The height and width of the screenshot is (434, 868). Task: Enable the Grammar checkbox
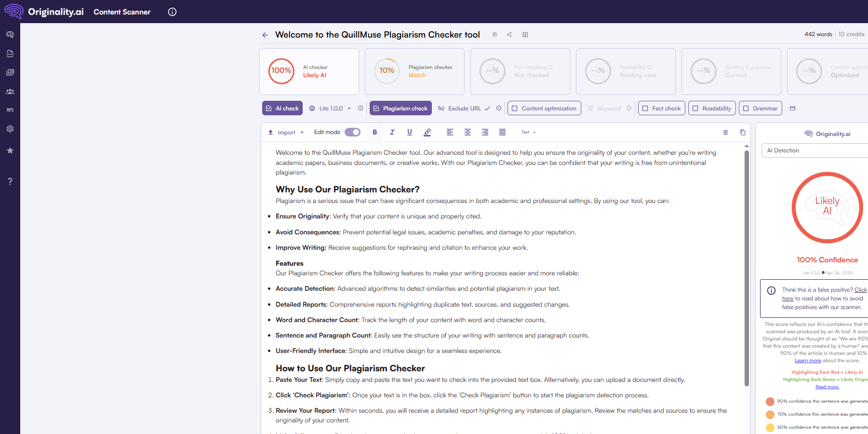tap(746, 108)
